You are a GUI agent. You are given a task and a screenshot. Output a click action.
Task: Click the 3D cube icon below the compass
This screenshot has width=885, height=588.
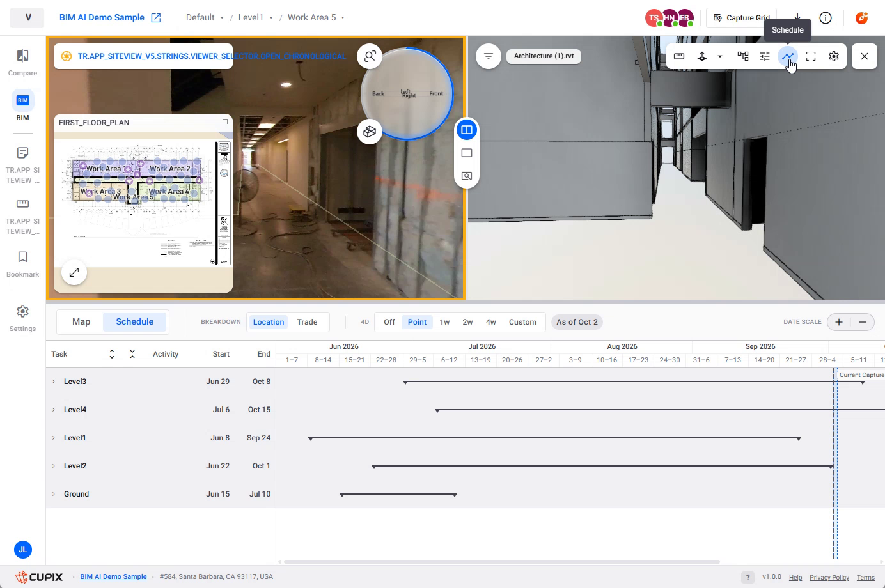coord(370,132)
